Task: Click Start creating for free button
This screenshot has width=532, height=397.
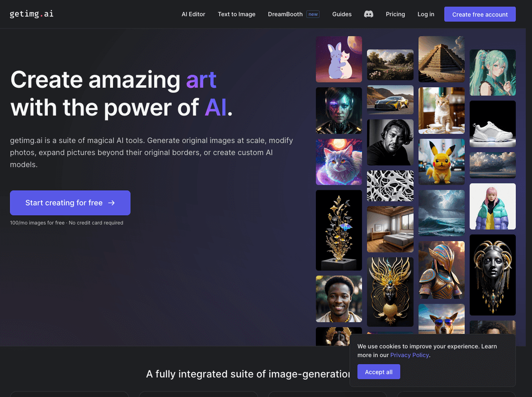Action: (70, 203)
